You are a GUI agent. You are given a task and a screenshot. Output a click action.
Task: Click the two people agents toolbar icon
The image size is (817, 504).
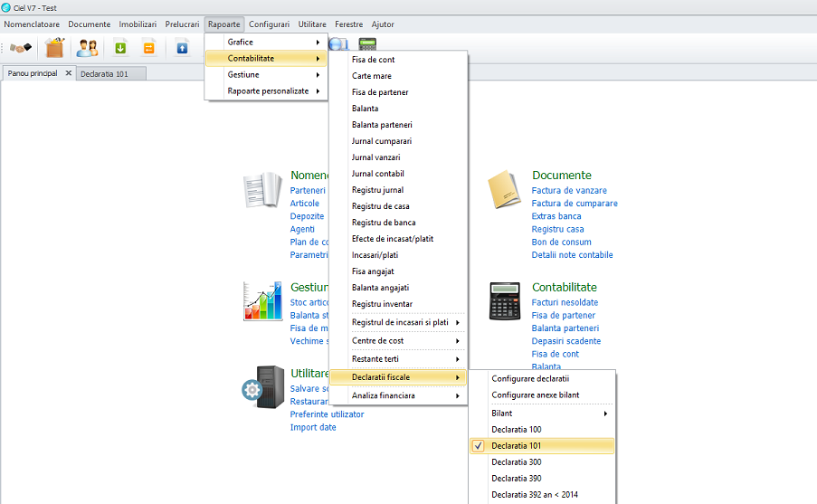pos(87,48)
